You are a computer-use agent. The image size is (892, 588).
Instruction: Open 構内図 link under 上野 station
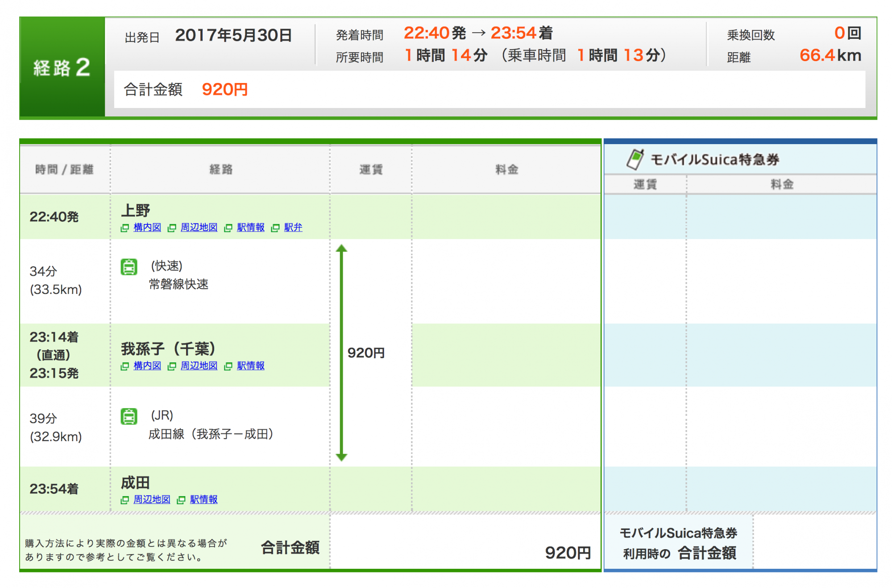click(x=147, y=227)
